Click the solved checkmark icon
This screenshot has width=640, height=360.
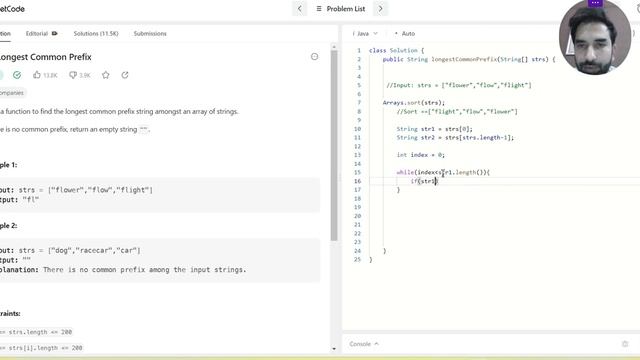click(x=17, y=75)
